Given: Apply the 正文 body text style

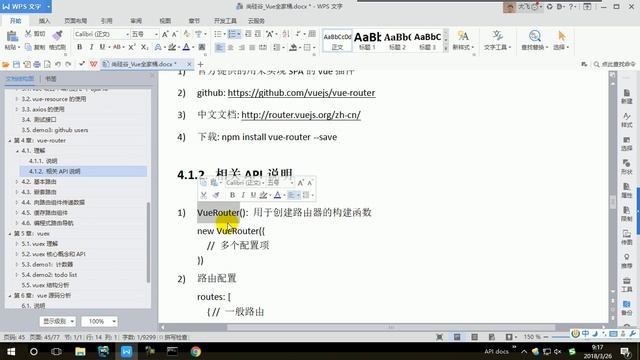Looking at the screenshot, I should pyautogui.click(x=337, y=40).
